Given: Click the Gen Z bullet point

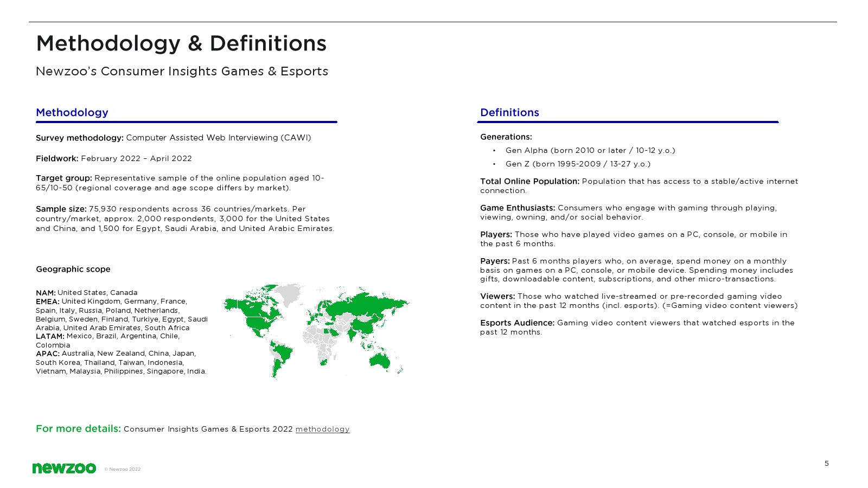Looking at the screenshot, I should click(578, 164).
